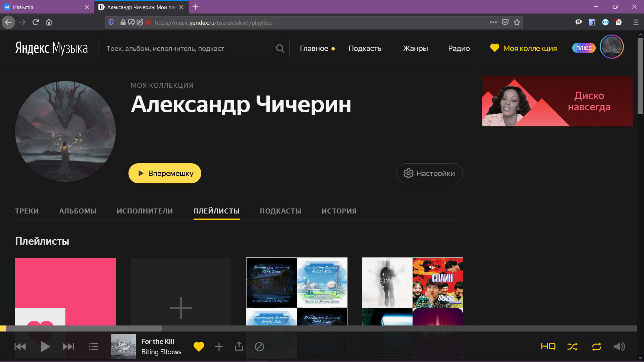Click the search magnifier icon

point(280,49)
